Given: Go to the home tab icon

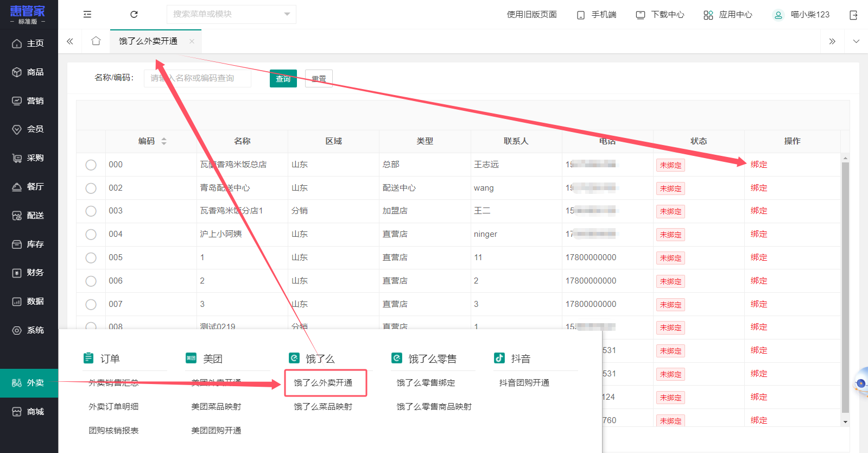Looking at the screenshot, I should pyautogui.click(x=96, y=41).
